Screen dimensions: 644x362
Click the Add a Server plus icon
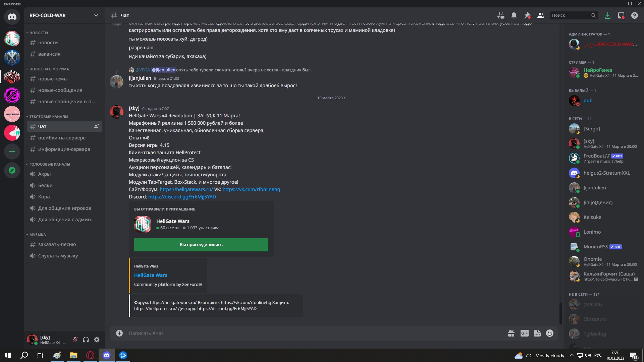[x=12, y=152]
